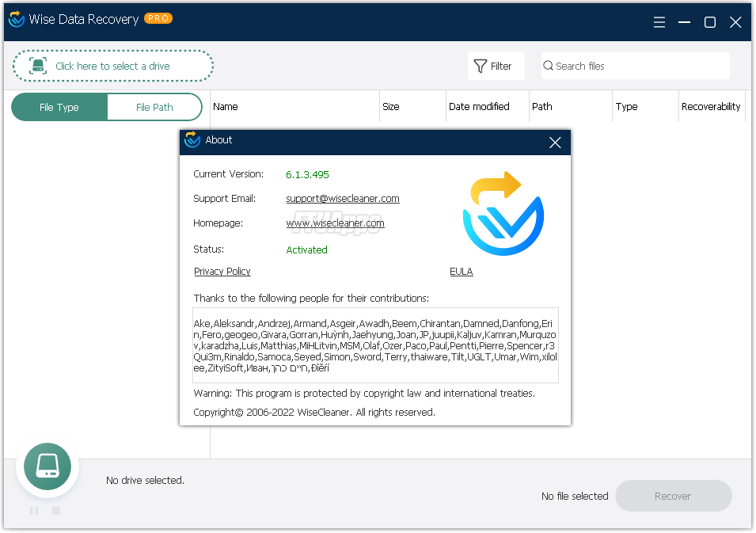Stop the scan with the stop icon

pos(56,510)
